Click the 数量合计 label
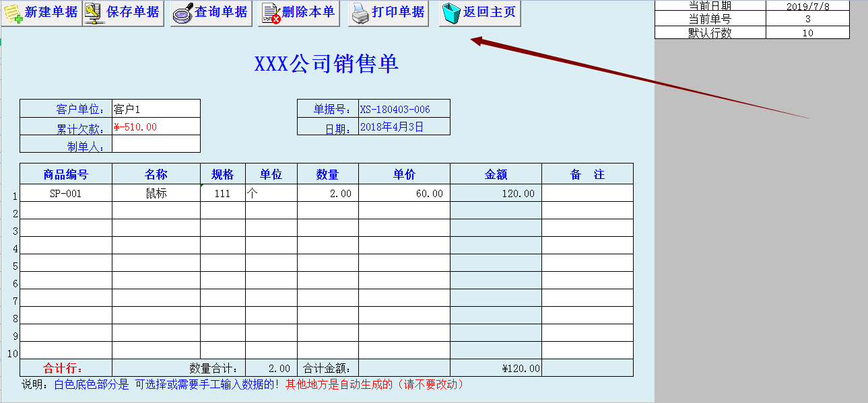 [x=213, y=368]
